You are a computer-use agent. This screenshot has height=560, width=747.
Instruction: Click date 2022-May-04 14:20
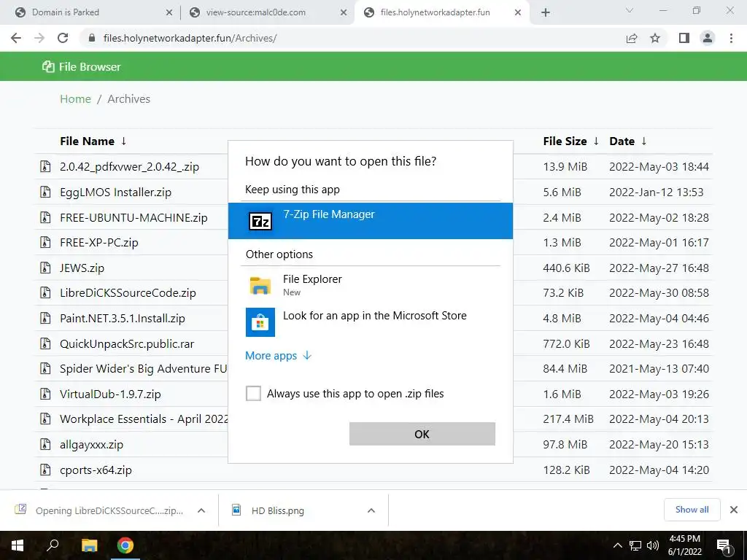coord(659,470)
